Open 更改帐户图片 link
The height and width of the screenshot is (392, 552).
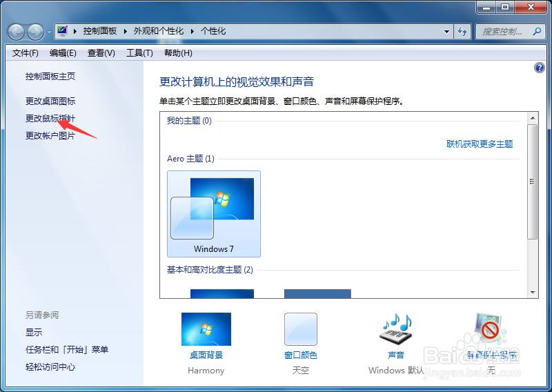click(x=50, y=135)
